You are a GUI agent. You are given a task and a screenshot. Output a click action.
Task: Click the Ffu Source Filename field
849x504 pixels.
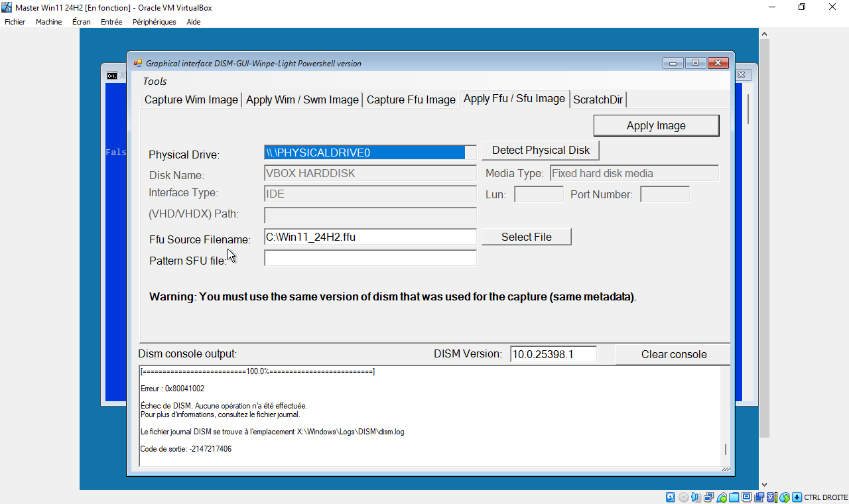click(x=370, y=237)
